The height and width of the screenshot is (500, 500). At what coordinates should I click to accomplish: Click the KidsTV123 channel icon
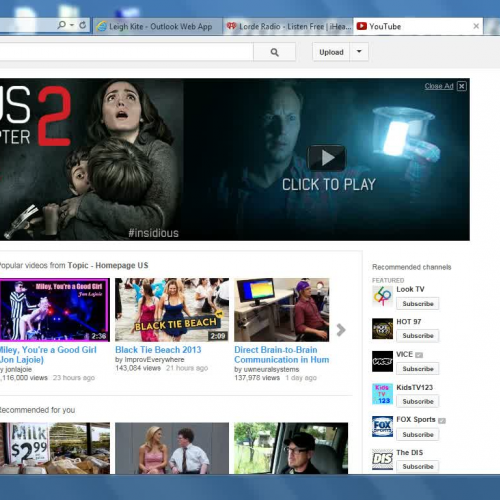(x=382, y=394)
